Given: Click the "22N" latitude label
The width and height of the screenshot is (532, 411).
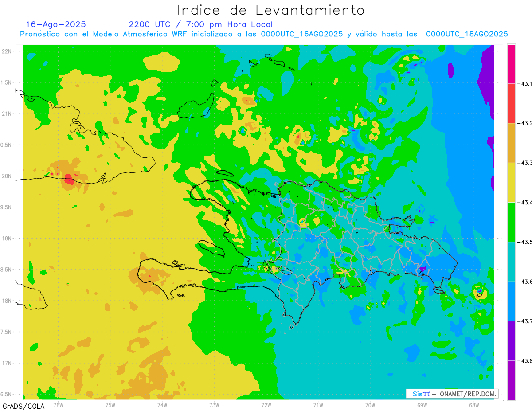Looking at the screenshot, I should click(8, 51).
